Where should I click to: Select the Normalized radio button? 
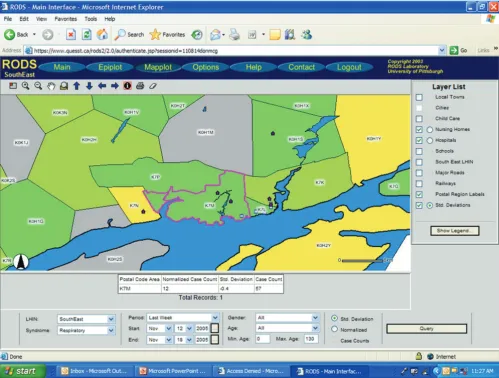tap(334, 329)
